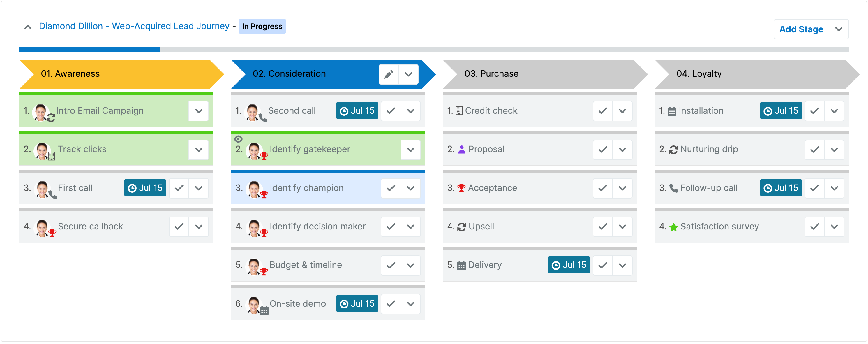This screenshot has width=868, height=344.
Task: Click the person icon beside Proposal
Action: tap(461, 149)
